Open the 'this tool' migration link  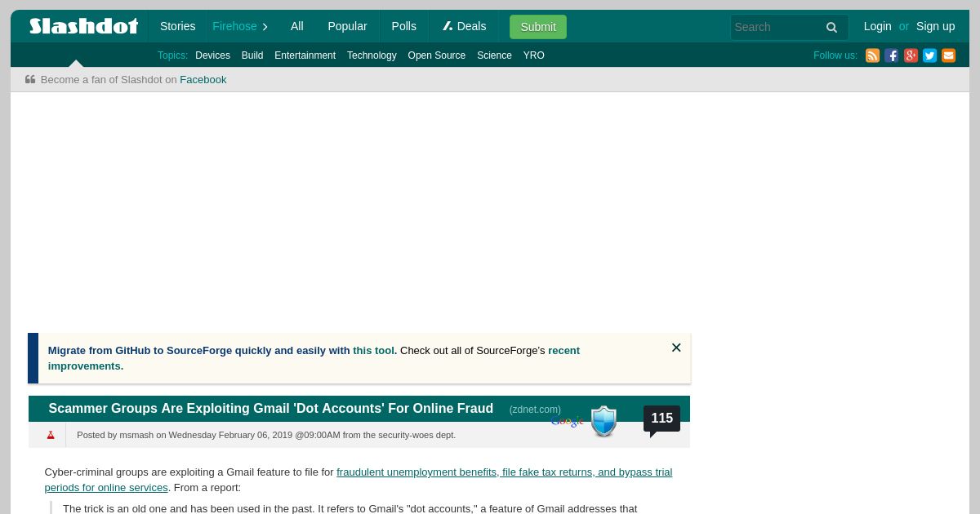coord(373,351)
